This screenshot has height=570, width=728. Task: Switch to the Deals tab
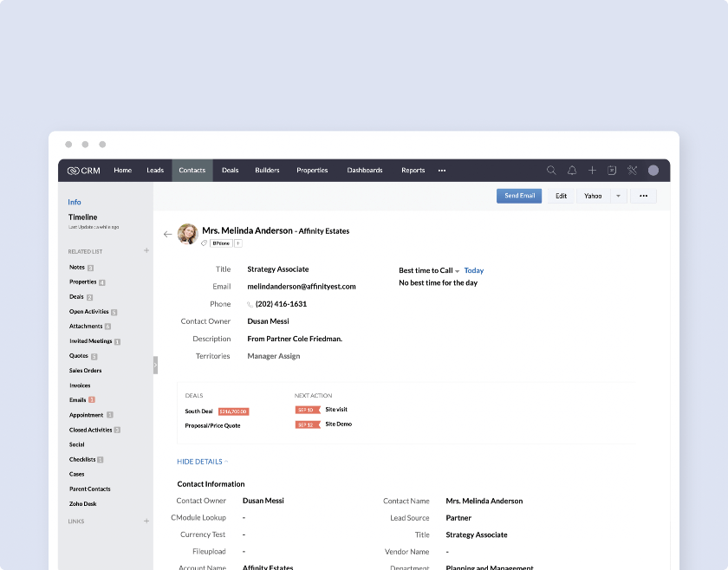point(230,171)
